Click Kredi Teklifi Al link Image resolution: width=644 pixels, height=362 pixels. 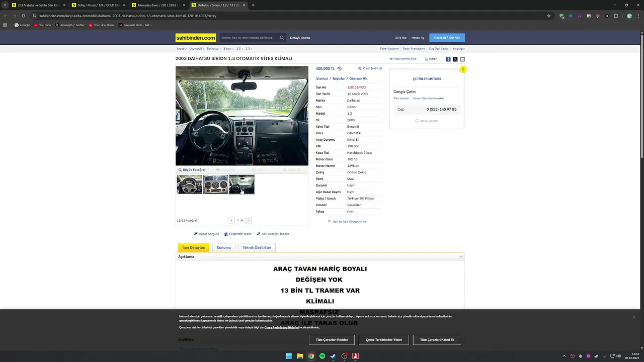click(x=370, y=68)
